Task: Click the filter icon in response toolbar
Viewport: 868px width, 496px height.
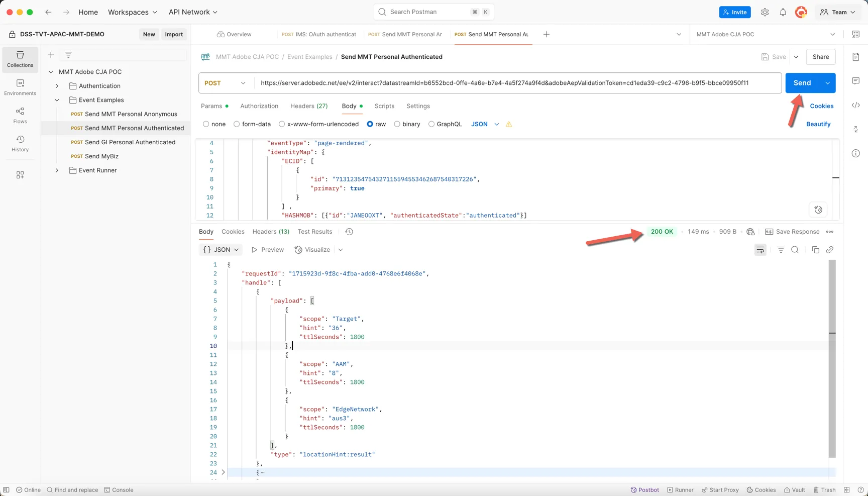Action: (781, 250)
